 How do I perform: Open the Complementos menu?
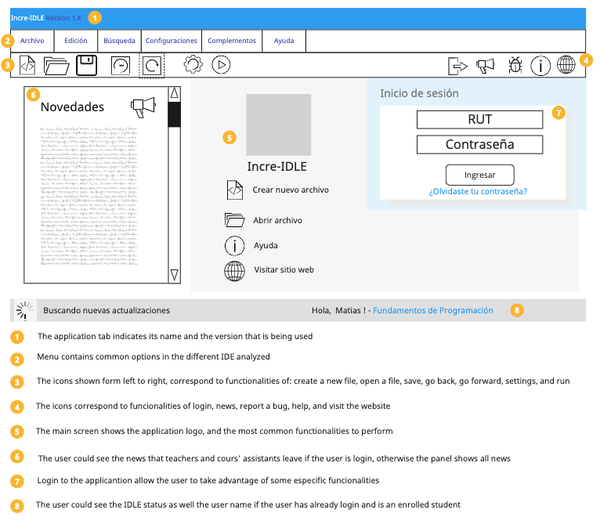(232, 41)
